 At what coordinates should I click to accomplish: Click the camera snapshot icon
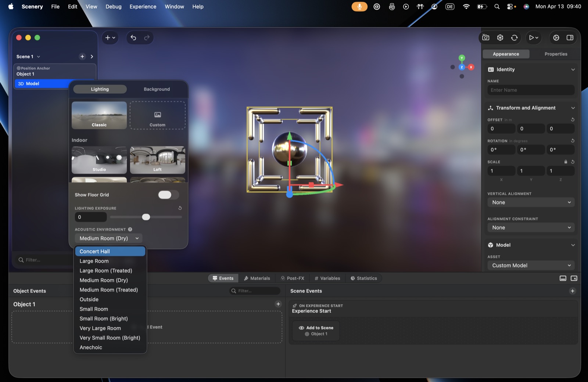(486, 37)
